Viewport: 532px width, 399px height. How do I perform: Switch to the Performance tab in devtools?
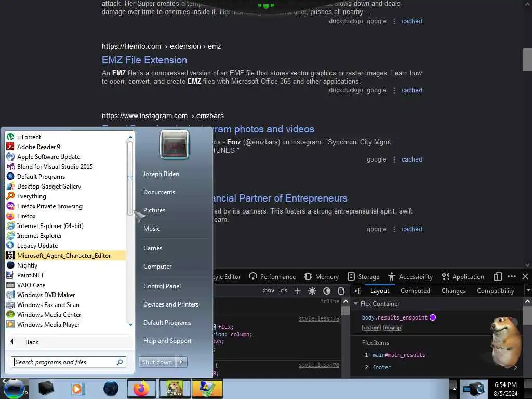coord(272,276)
